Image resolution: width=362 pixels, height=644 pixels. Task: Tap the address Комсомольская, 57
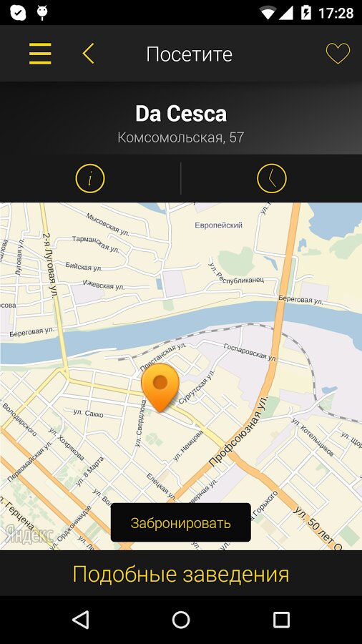coord(181,137)
